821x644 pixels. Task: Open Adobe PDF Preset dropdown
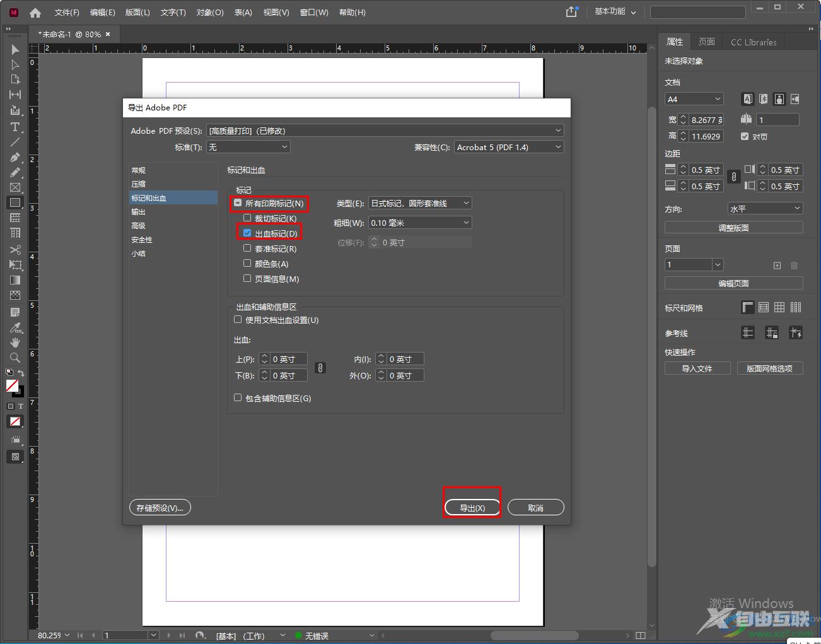tap(385, 131)
